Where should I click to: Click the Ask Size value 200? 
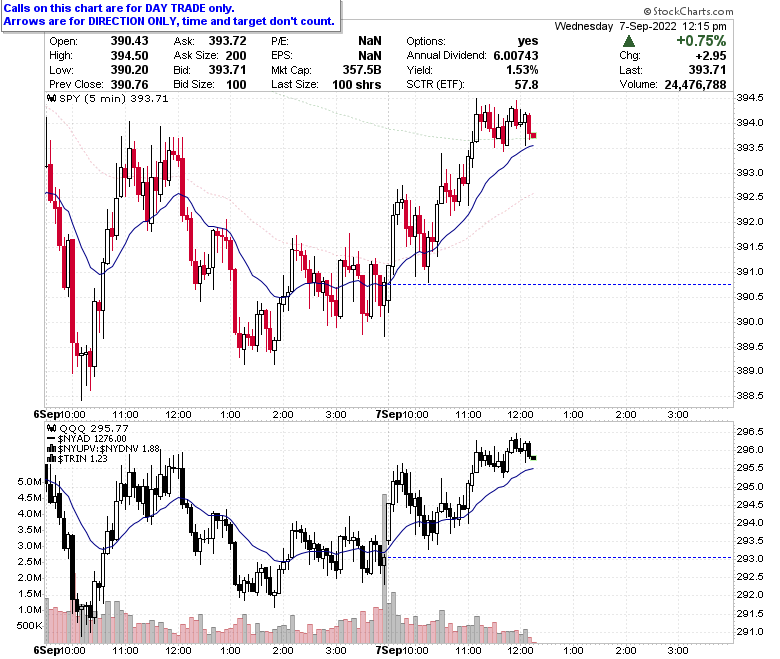pos(236,56)
